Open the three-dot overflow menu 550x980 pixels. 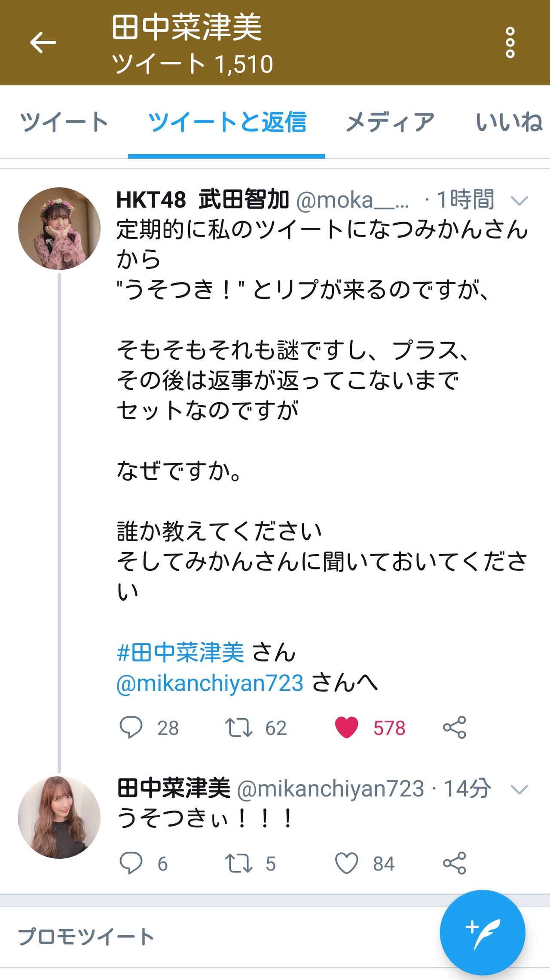tap(510, 43)
